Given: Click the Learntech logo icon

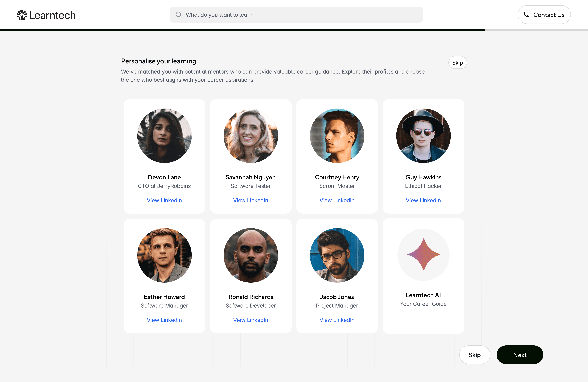Looking at the screenshot, I should coord(22,15).
